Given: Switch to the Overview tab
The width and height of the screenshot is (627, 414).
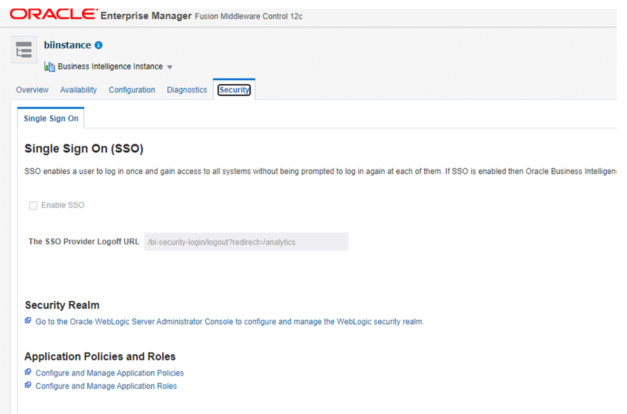Looking at the screenshot, I should coord(32,90).
